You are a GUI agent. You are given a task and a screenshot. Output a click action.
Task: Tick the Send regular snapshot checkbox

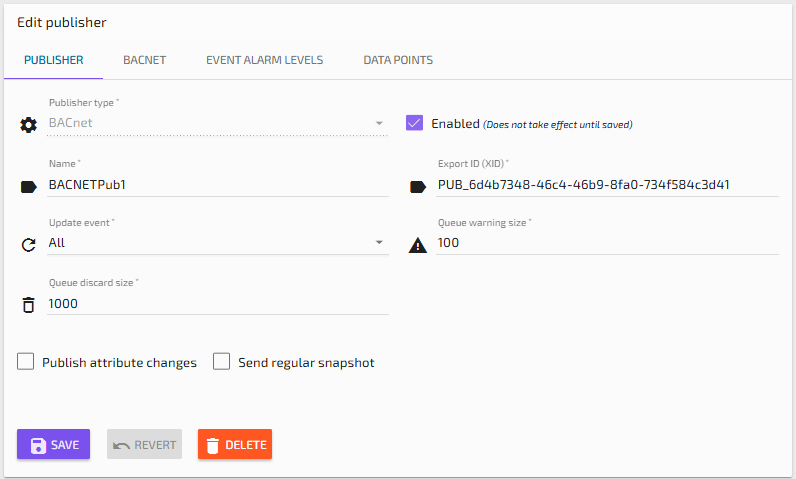point(222,362)
